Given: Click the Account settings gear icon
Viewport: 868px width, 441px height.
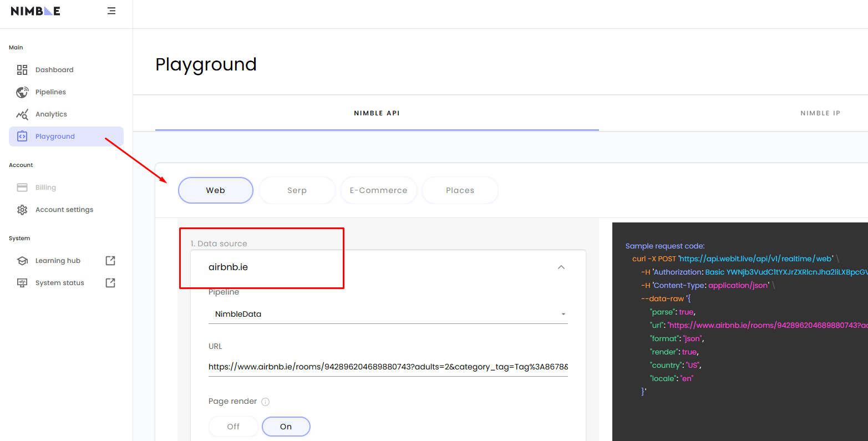Looking at the screenshot, I should pyautogui.click(x=22, y=210).
